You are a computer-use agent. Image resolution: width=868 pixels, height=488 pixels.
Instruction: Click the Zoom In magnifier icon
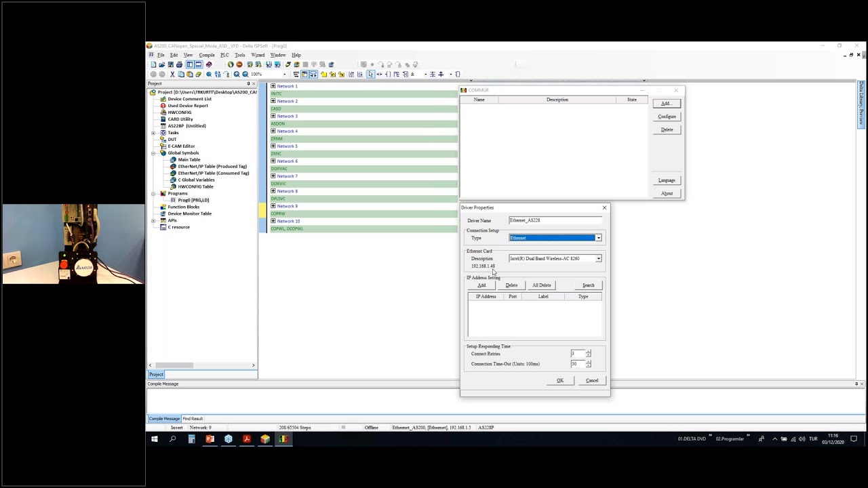point(237,74)
